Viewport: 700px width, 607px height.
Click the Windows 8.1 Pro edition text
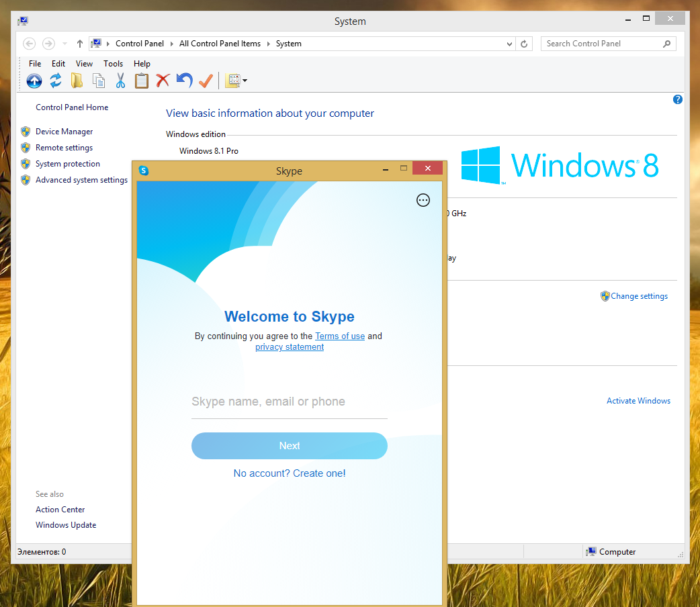point(209,151)
